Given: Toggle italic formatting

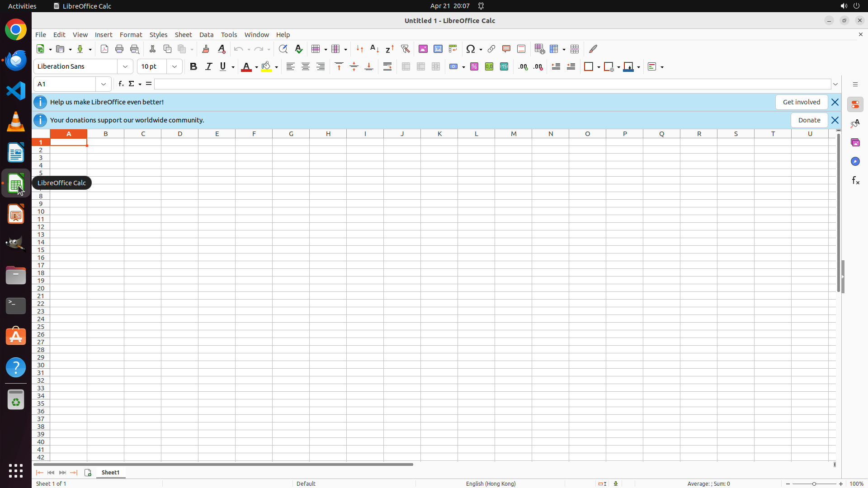Looking at the screenshot, I should 208,66.
